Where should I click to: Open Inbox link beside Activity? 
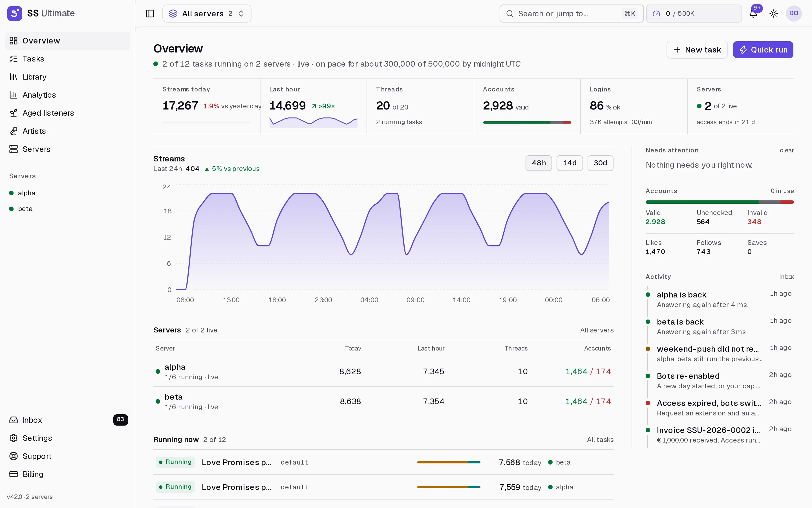[786, 277]
